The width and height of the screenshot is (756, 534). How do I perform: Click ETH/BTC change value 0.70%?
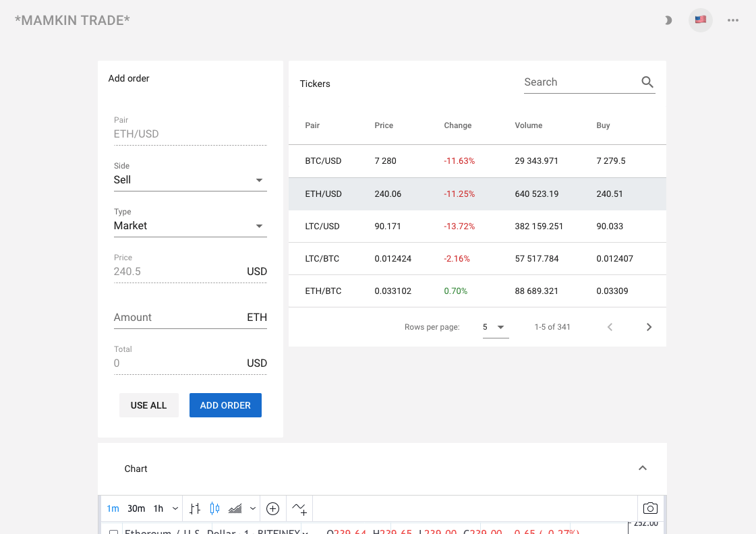point(456,291)
